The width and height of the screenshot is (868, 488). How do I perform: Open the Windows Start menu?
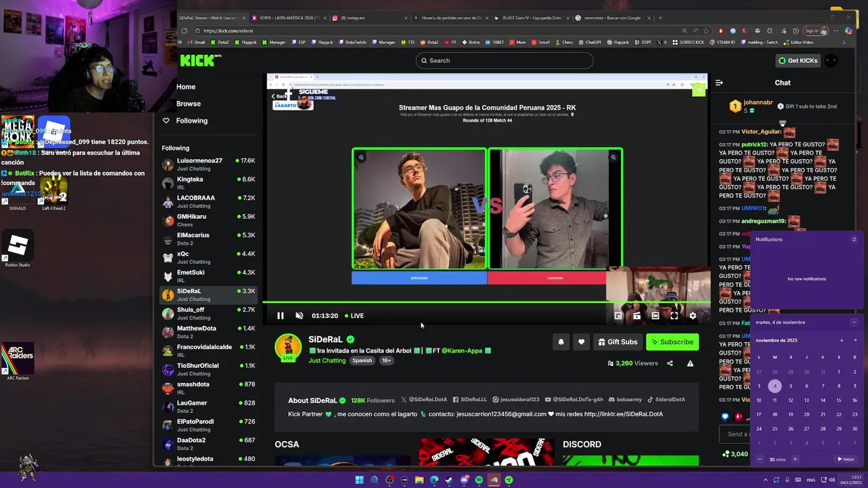(x=359, y=480)
